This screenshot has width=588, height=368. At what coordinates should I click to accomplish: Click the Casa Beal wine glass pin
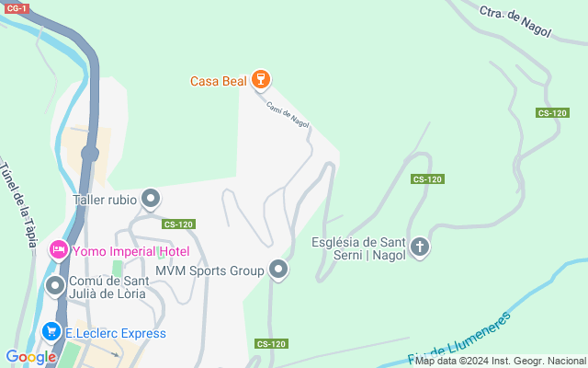click(x=261, y=80)
